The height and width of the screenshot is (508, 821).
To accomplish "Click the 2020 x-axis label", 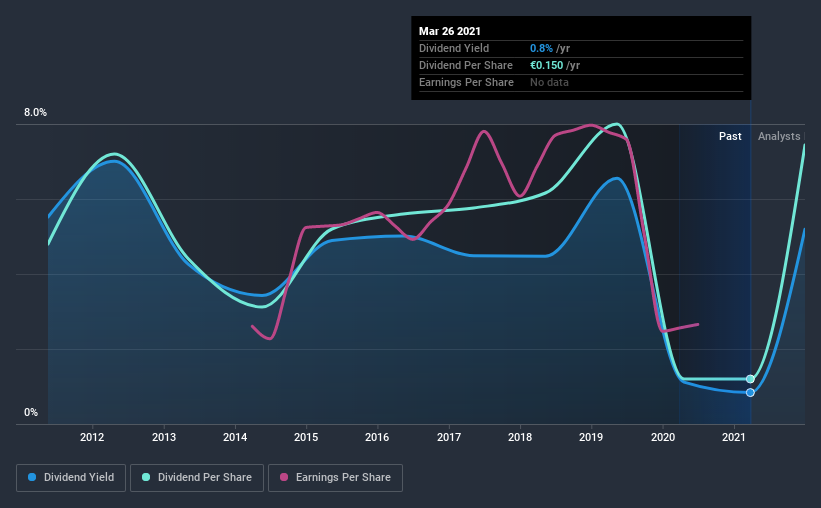I will pyautogui.click(x=663, y=437).
